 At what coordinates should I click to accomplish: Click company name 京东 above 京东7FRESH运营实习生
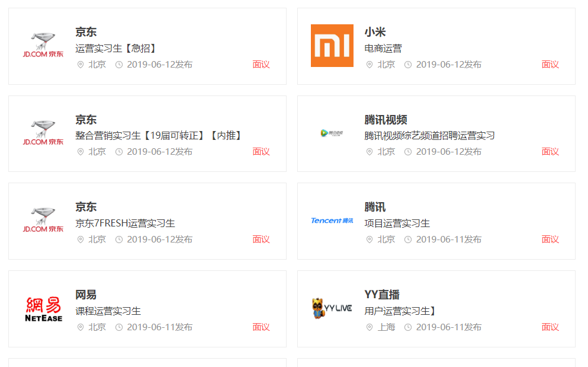(x=86, y=207)
